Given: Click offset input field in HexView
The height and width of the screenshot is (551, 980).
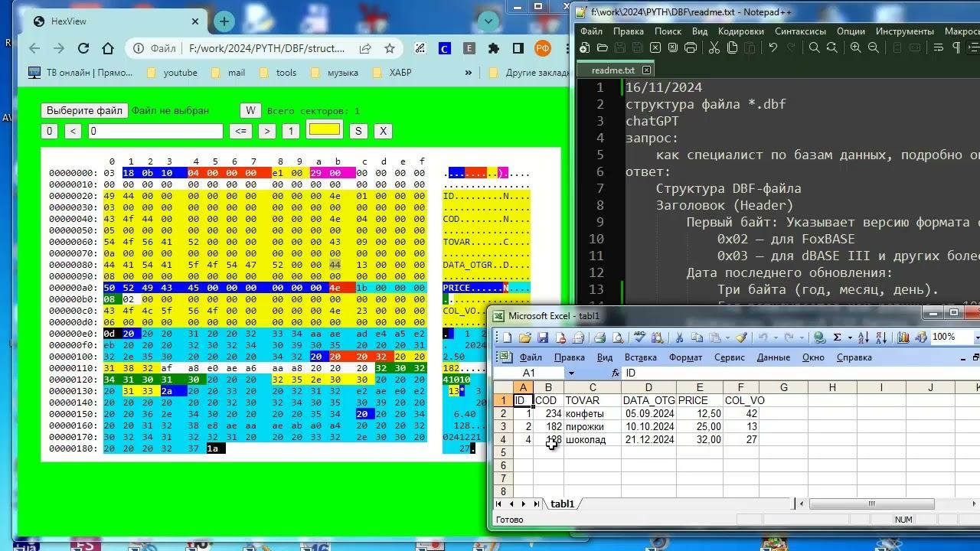Looking at the screenshot, I should (x=155, y=131).
